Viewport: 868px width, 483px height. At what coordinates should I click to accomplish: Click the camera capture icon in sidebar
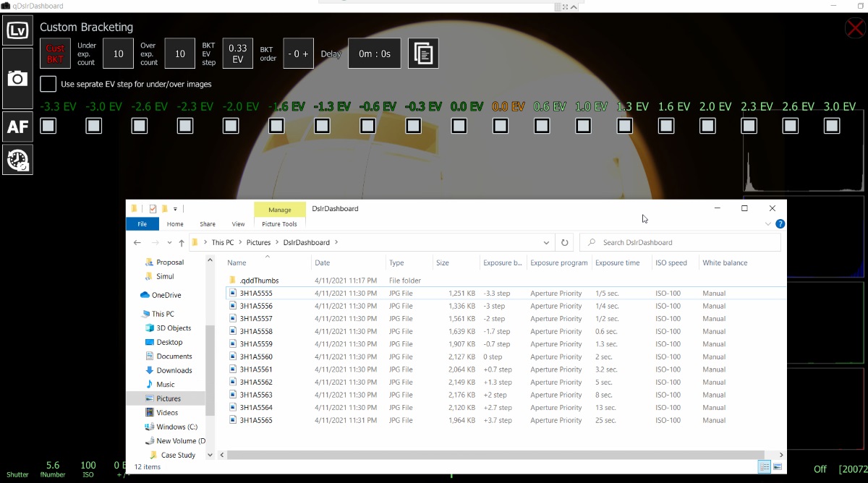click(x=17, y=78)
